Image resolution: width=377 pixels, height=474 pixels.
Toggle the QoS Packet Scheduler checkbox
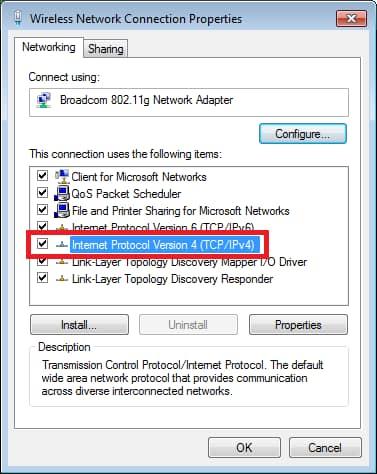[42, 192]
